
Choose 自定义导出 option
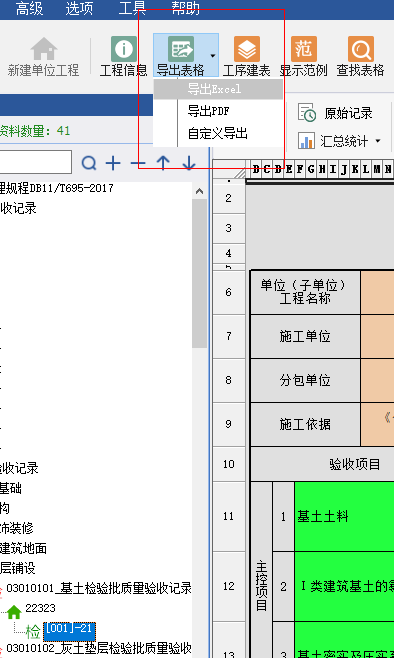[x=218, y=133]
